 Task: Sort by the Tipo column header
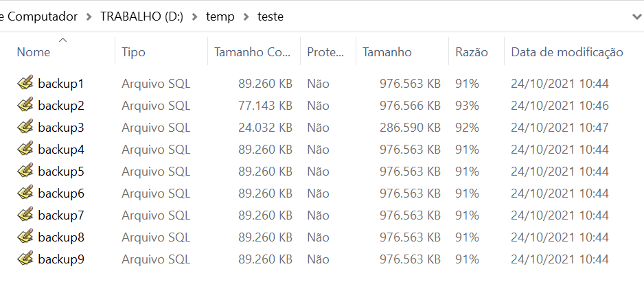(x=133, y=52)
